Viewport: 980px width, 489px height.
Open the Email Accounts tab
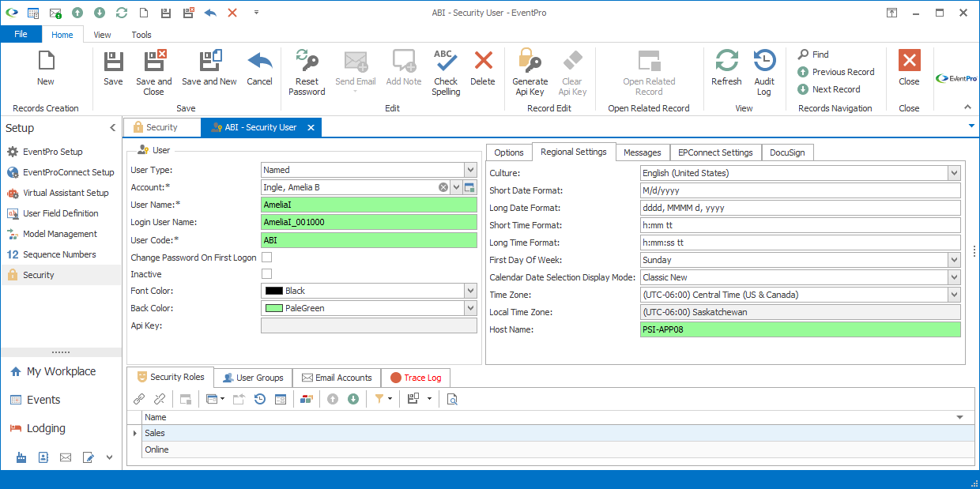336,378
